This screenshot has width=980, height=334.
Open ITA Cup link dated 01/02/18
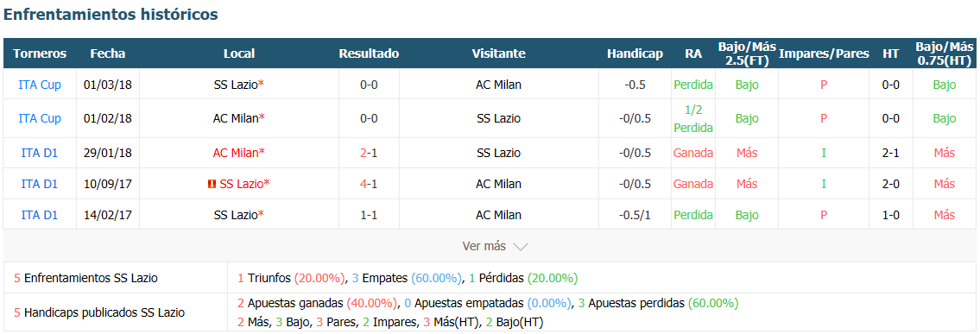(x=40, y=118)
